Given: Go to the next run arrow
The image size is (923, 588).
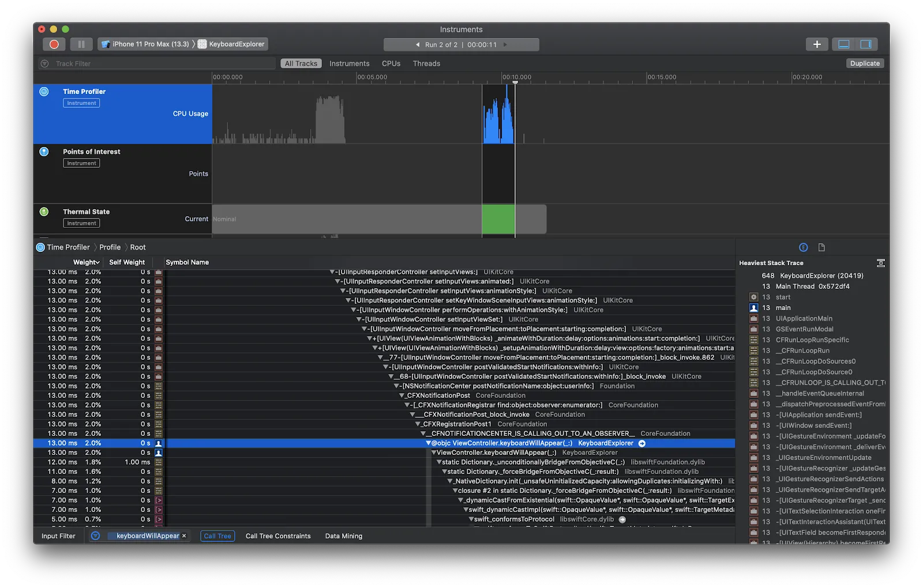Looking at the screenshot, I should click(505, 45).
